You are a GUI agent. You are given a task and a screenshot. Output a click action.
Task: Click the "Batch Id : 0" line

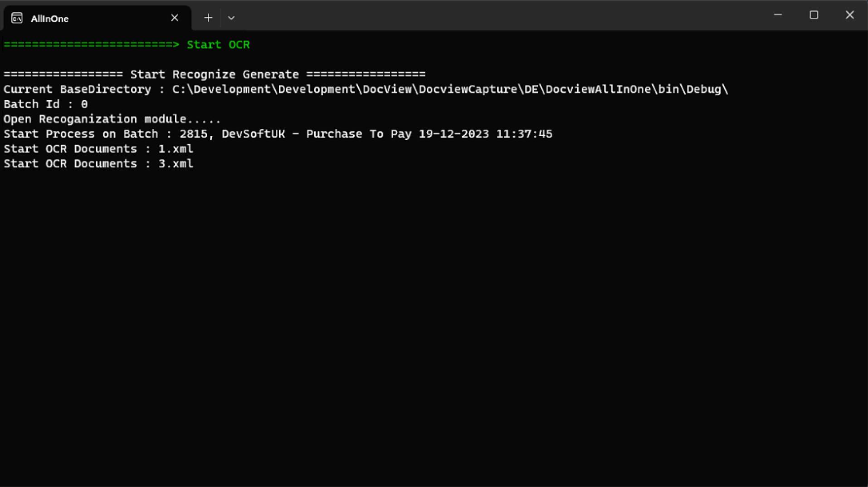point(46,104)
